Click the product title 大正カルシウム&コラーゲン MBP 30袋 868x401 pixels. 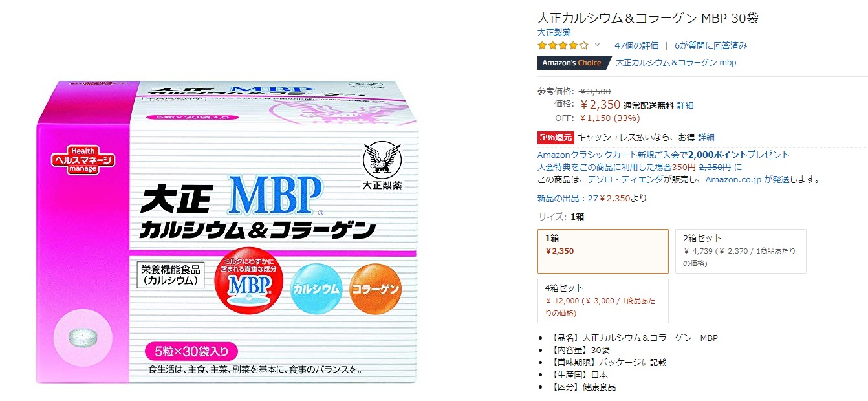pos(648,18)
